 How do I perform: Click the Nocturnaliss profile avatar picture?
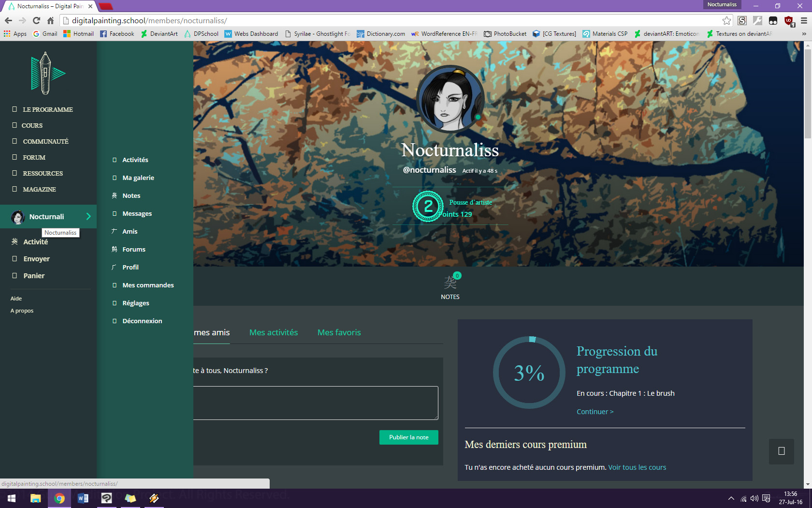[x=450, y=99]
